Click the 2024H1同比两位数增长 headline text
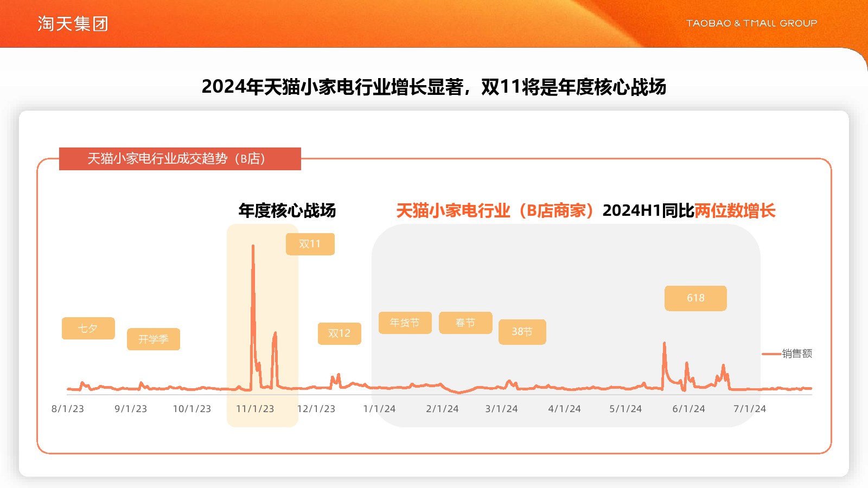Viewport: 868px width, 488px height. (x=689, y=210)
